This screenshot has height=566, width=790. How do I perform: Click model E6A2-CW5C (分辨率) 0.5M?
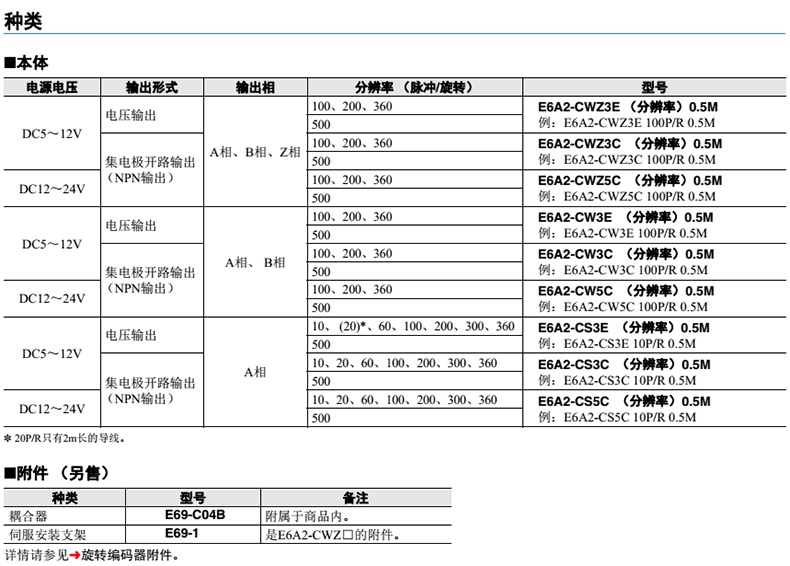point(625,291)
